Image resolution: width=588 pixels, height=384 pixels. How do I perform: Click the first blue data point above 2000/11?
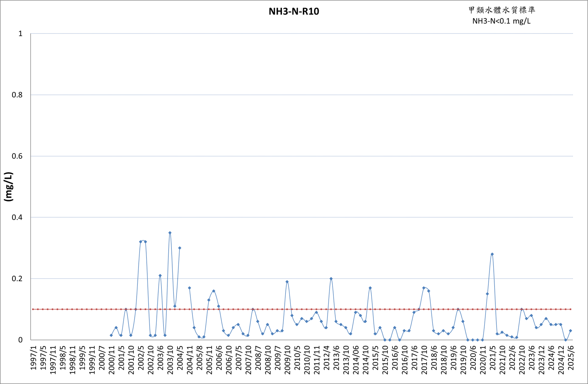[x=111, y=335]
